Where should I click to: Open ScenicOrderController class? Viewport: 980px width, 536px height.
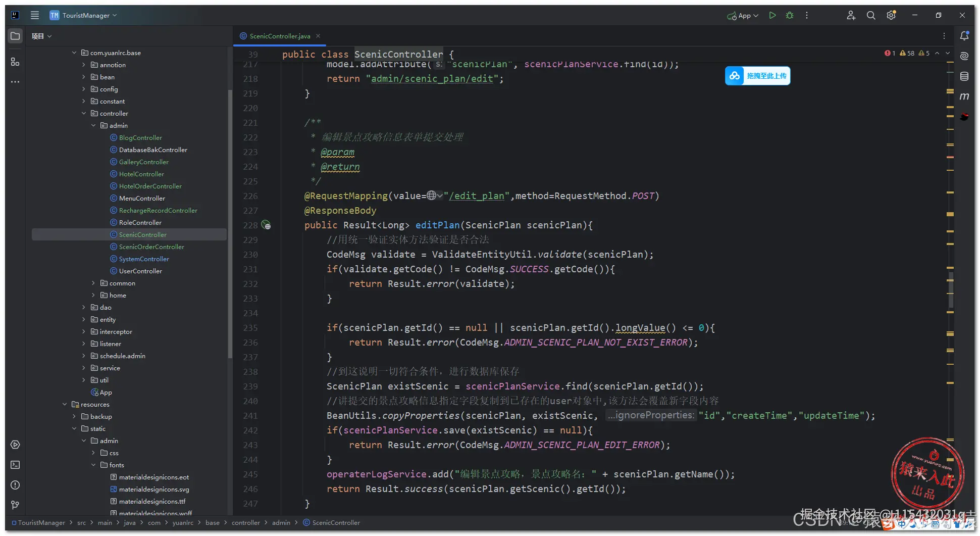click(151, 247)
